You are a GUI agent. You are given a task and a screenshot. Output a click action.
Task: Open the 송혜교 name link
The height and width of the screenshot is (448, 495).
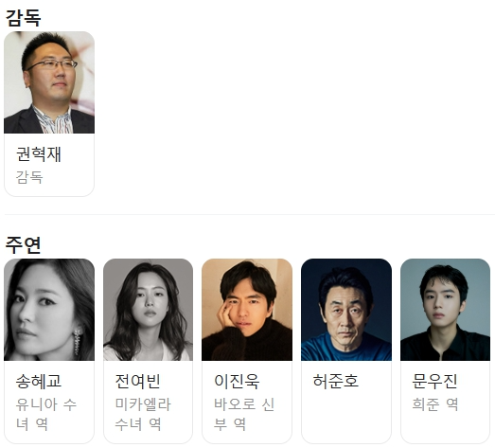coord(39,381)
